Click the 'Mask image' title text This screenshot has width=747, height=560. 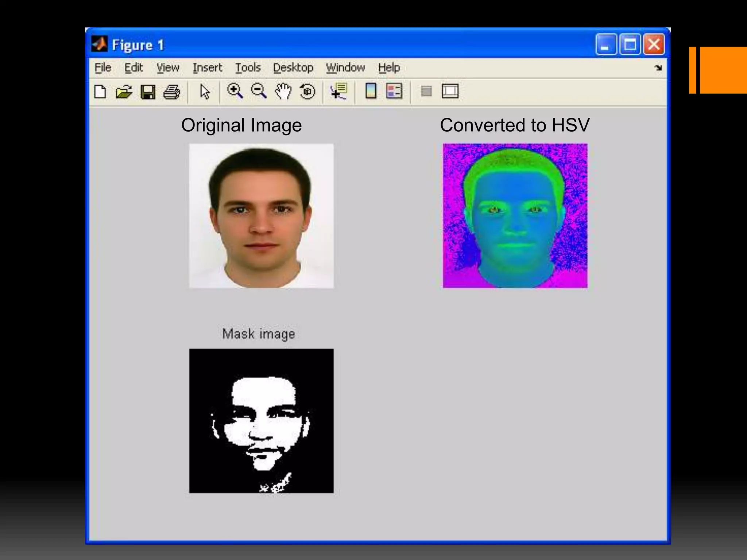tap(259, 334)
